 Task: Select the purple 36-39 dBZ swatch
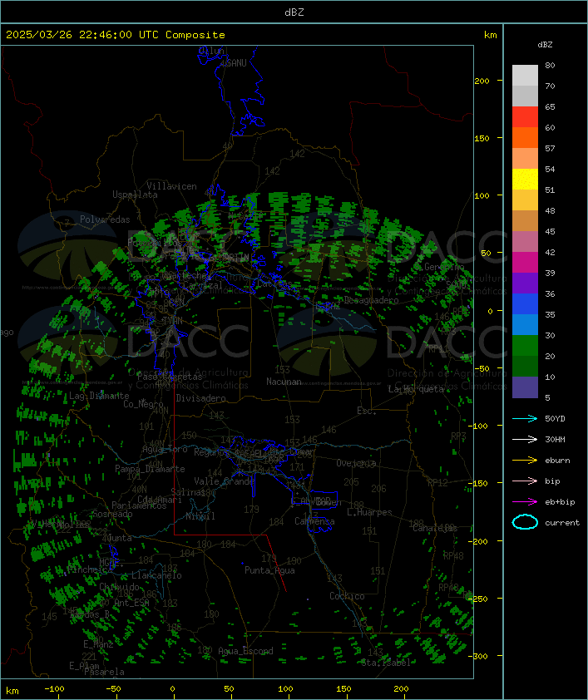525,283
